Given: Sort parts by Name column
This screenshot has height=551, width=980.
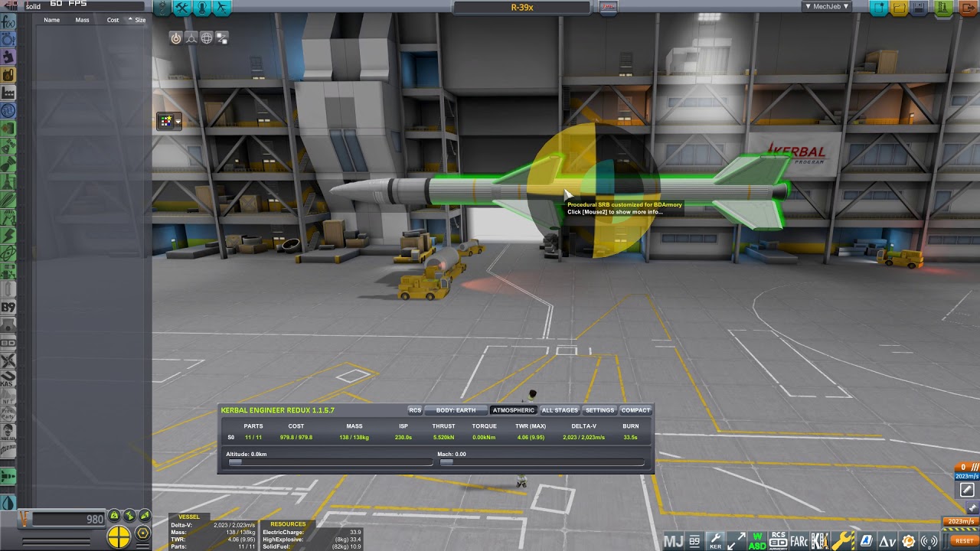Looking at the screenshot, I should (x=52, y=20).
